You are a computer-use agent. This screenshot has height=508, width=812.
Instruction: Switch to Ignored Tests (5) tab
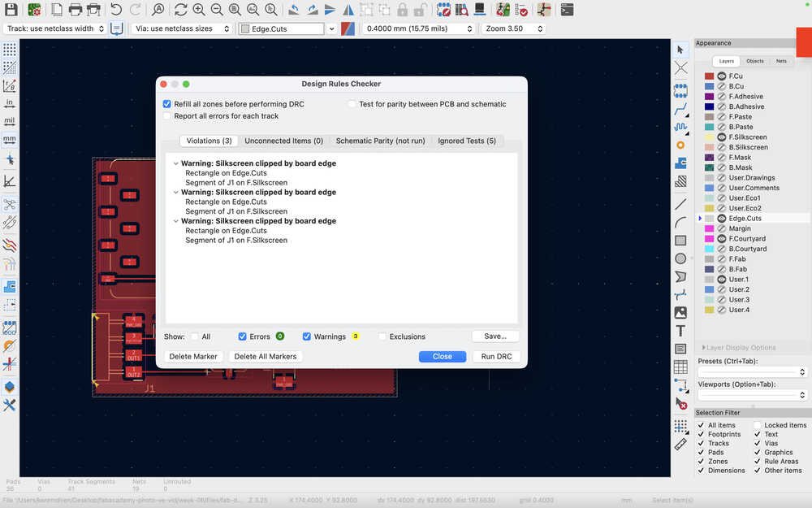tap(467, 141)
